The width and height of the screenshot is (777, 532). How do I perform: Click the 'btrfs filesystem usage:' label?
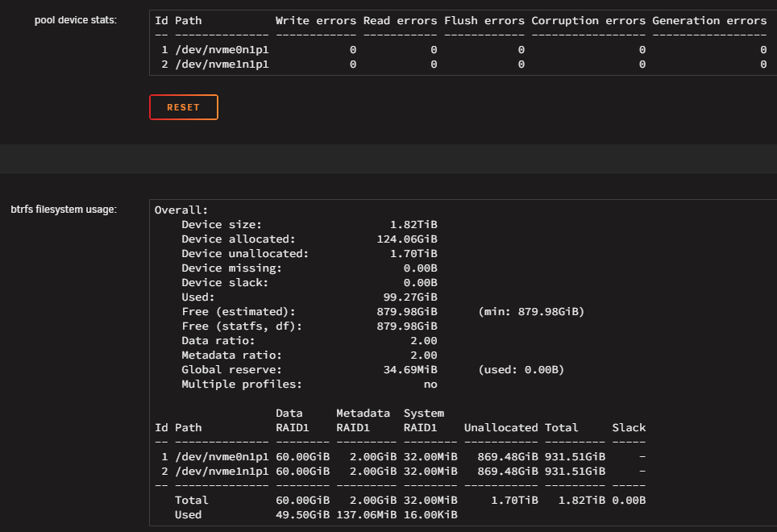pyautogui.click(x=64, y=210)
